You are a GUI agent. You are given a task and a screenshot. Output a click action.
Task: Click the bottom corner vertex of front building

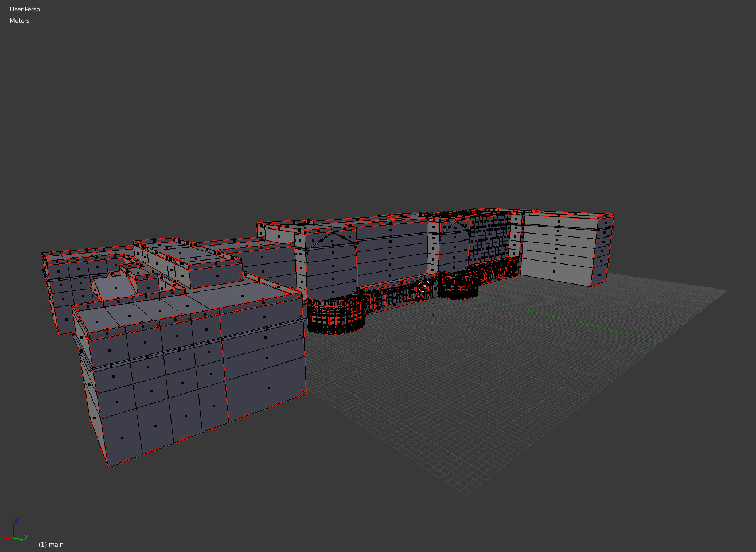(x=109, y=466)
